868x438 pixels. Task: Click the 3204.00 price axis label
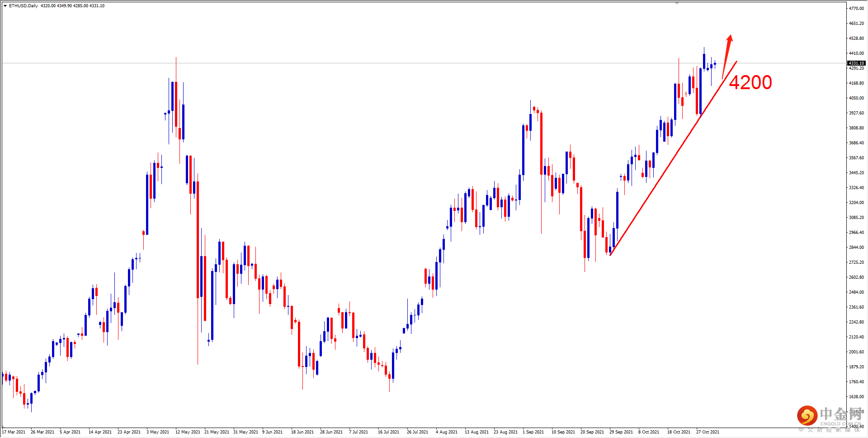[856, 203]
